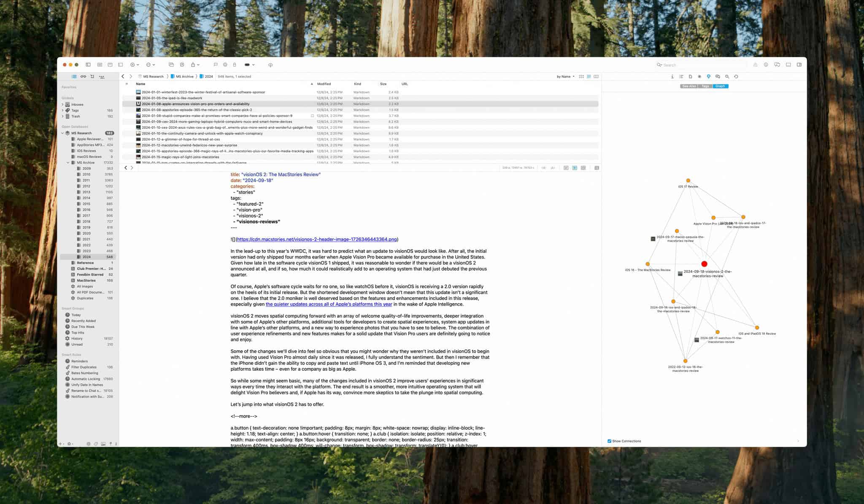
Task: Open the generic info inspector tab icon
Action: (672, 76)
